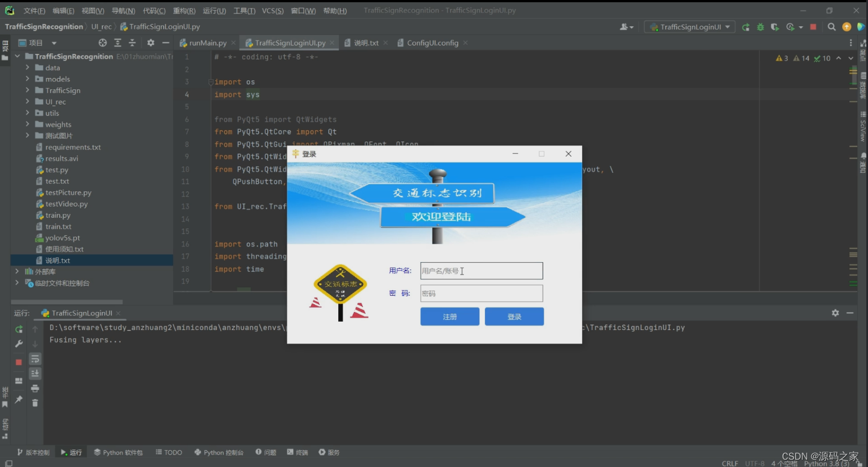Click the project tree horizontal scrollbar
This screenshot has width=868, height=467.
tap(67, 301)
